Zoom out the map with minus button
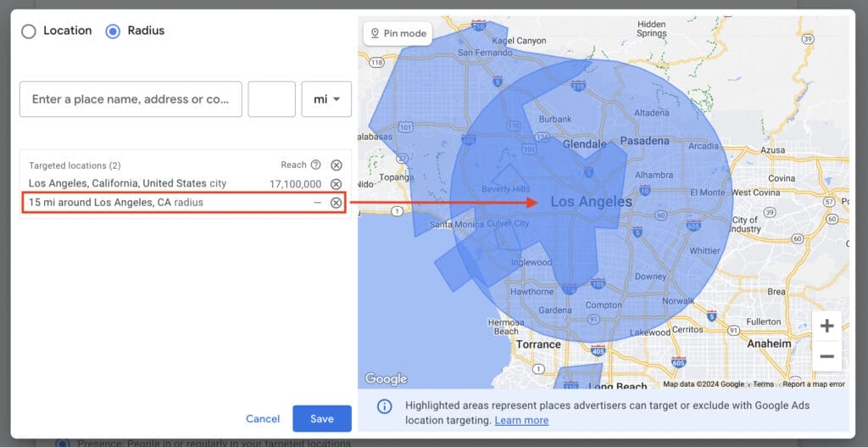 [x=827, y=356]
